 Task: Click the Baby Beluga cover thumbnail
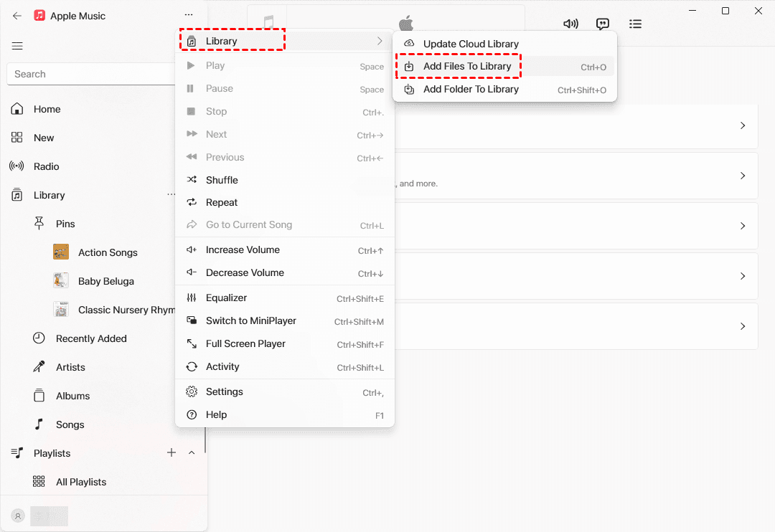[x=61, y=280]
